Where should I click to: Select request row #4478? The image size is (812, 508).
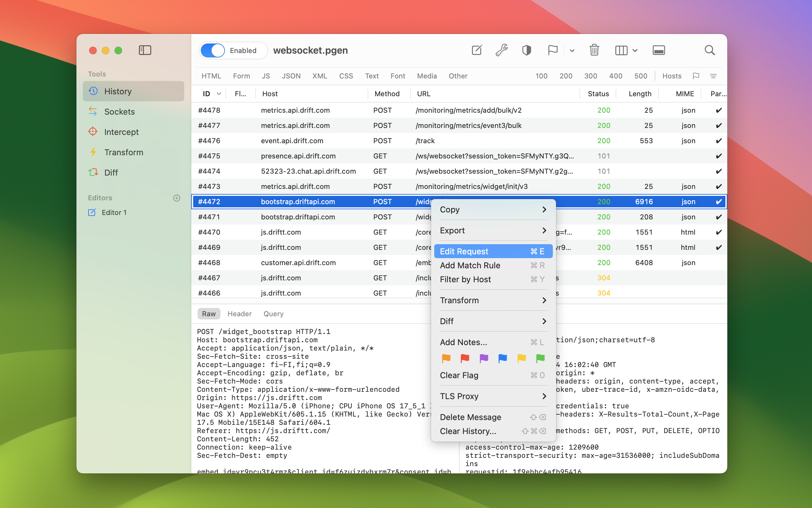pyautogui.click(x=459, y=110)
